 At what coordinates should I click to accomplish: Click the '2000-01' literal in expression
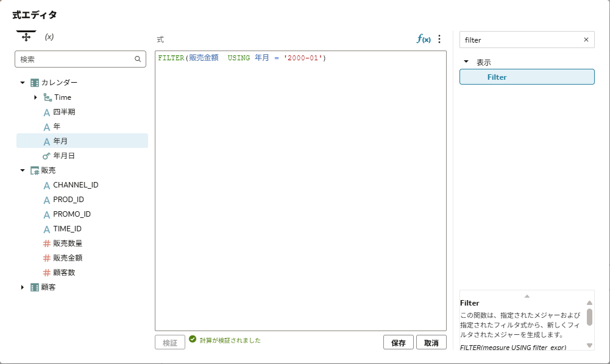pyautogui.click(x=303, y=58)
